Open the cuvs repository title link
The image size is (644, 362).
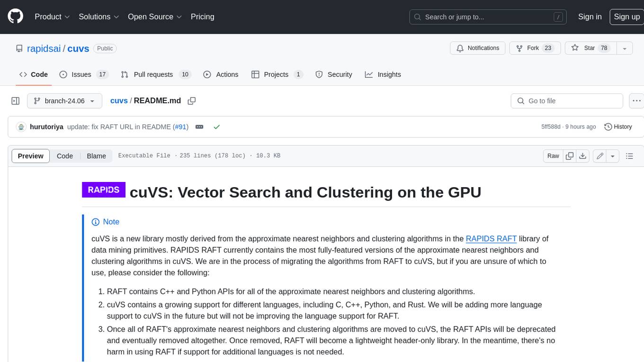pos(79,48)
